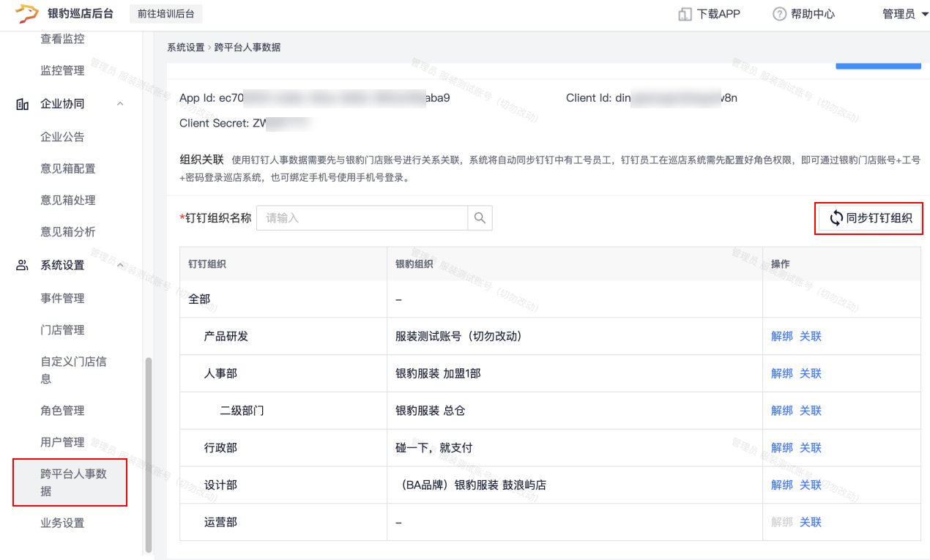930x560 pixels.
Task: Click 解绑 for the 设计部 row
Action: click(x=781, y=485)
